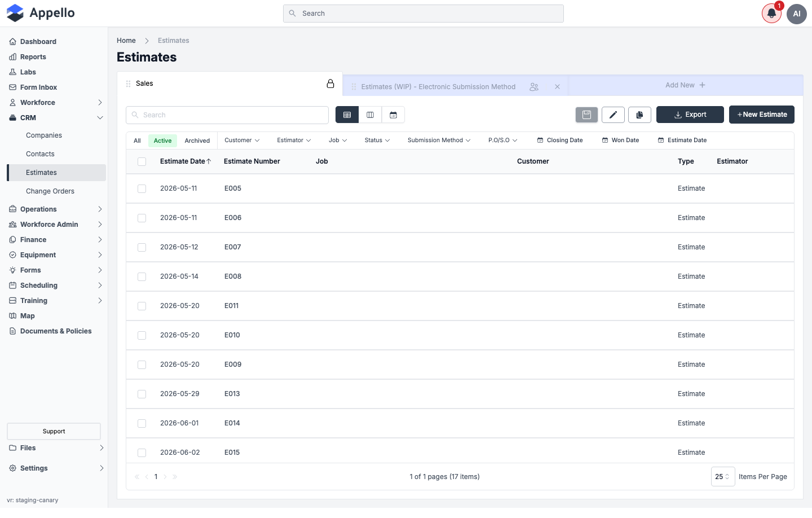
Task: Open Change Orders under CRM
Action: coord(50,191)
